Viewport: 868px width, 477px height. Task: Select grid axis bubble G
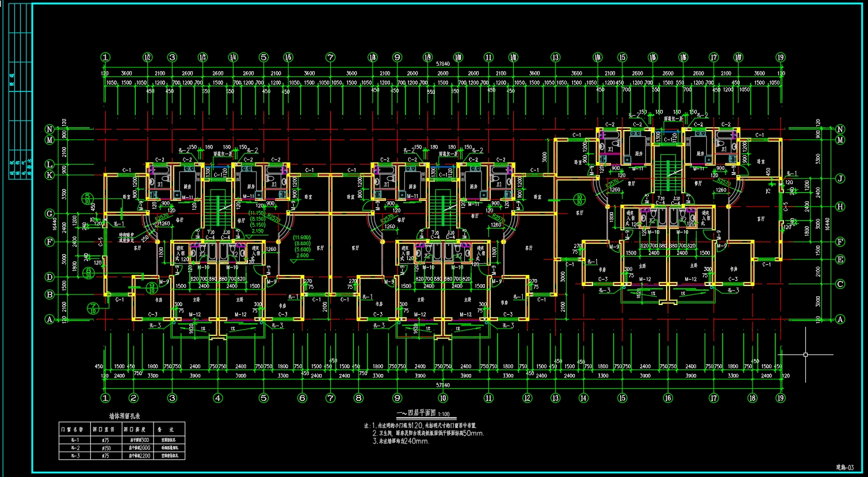50,213
